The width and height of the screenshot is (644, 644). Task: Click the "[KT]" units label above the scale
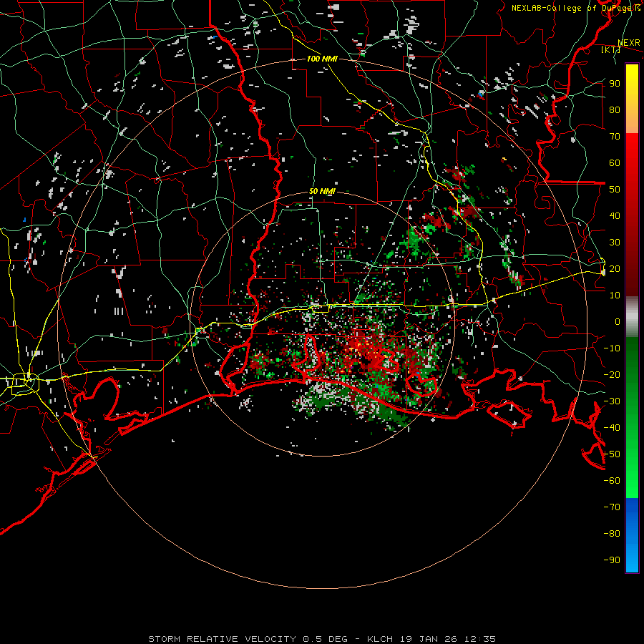pos(610,49)
